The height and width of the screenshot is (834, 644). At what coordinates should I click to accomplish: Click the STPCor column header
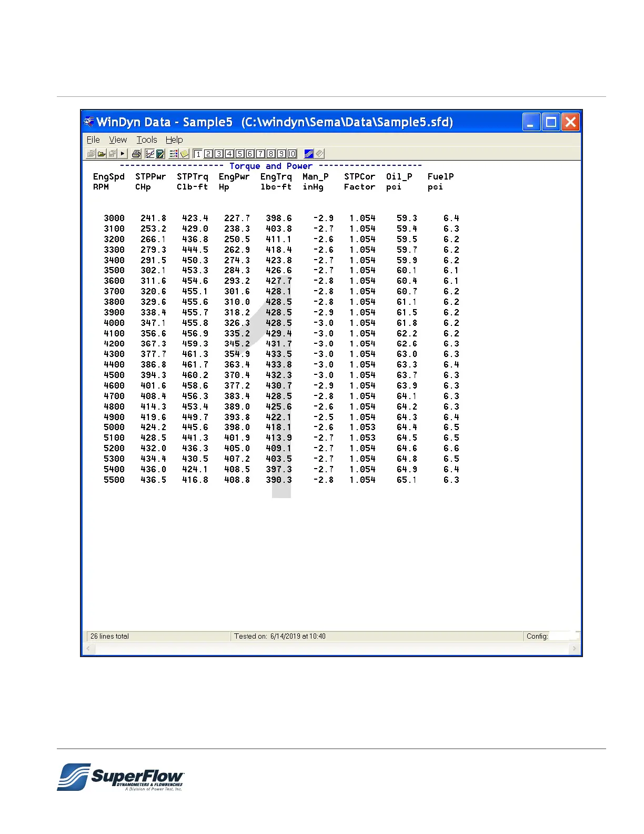click(x=360, y=177)
